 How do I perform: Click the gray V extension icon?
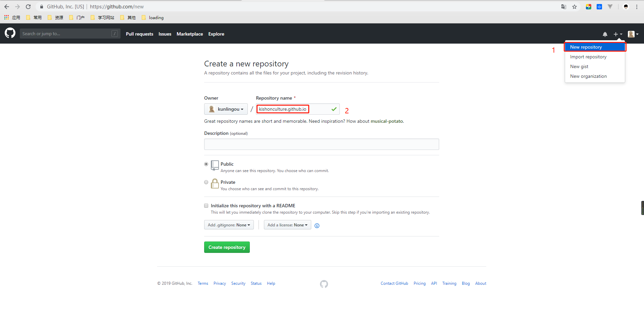click(x=610, y=7)
